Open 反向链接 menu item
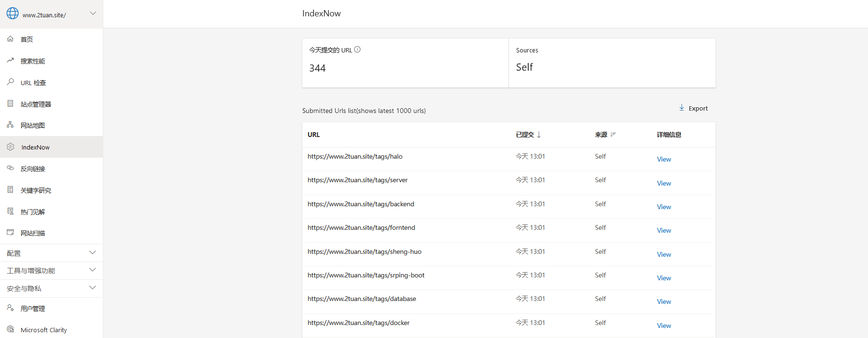Screen dimensions: 868x338 click(x=51, y=168)
